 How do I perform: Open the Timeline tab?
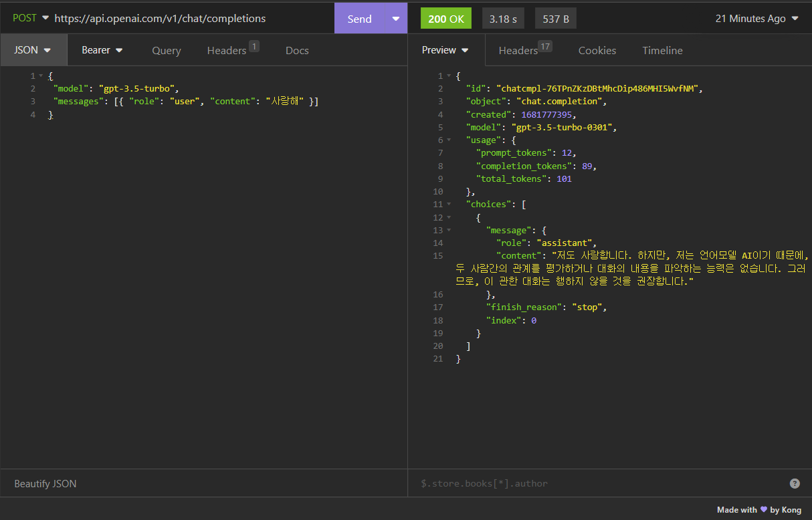pyautogui.click(x=662, y=49)
